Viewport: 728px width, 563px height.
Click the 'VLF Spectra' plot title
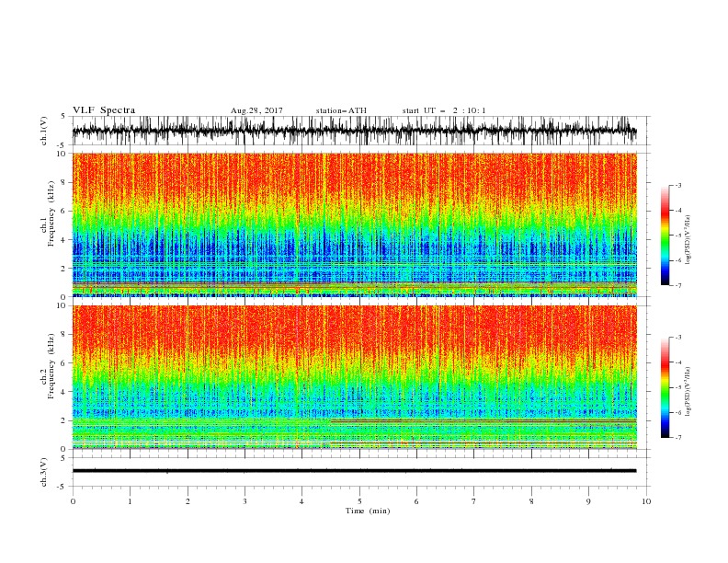point(104,110)
